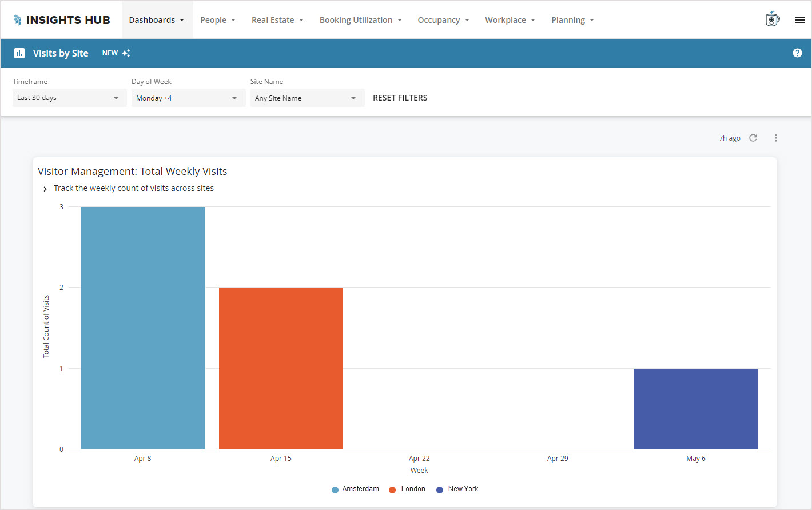Toggle the Amsterdam legend entry

click(x=355, y=489)
